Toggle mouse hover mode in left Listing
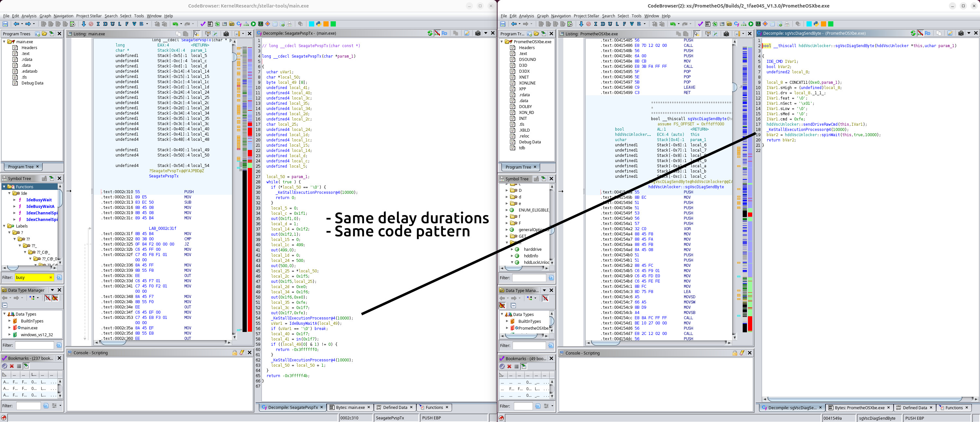This screenshot has width=980, height=422. pos(196,33)
